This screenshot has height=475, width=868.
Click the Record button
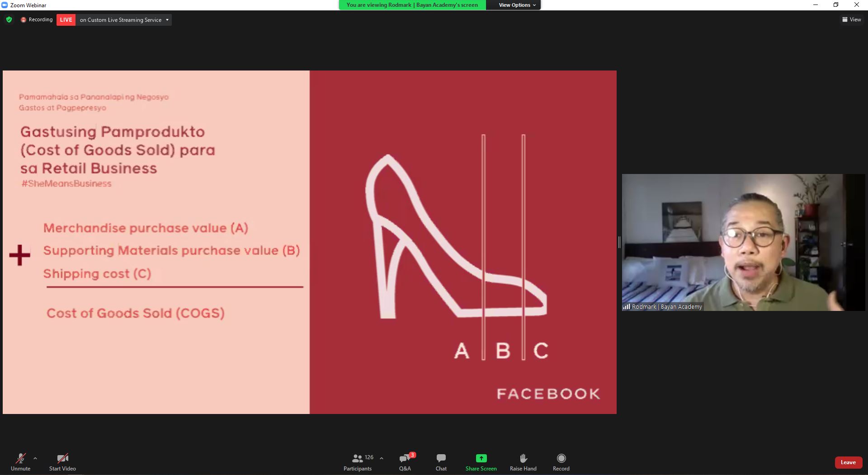[561, 462]
